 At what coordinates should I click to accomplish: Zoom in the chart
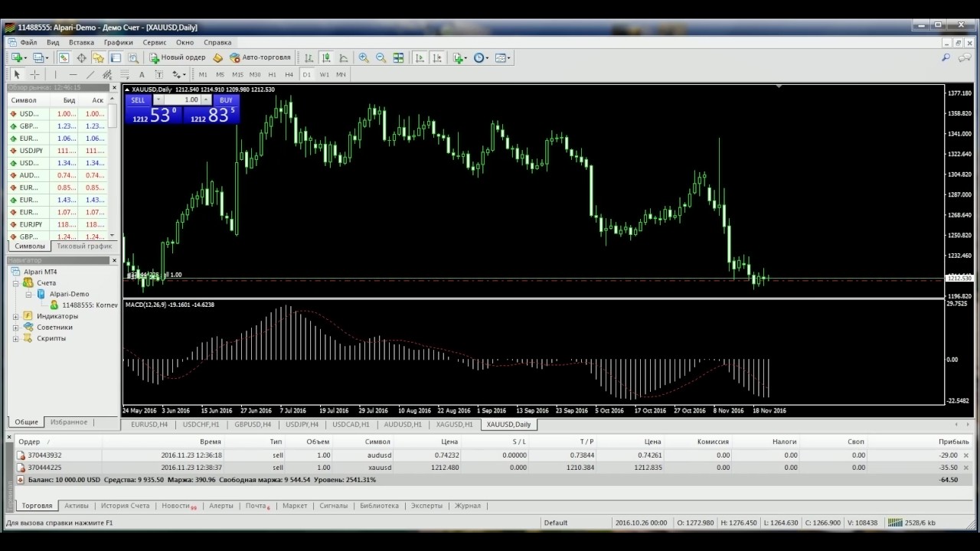(x=364, y=57)
